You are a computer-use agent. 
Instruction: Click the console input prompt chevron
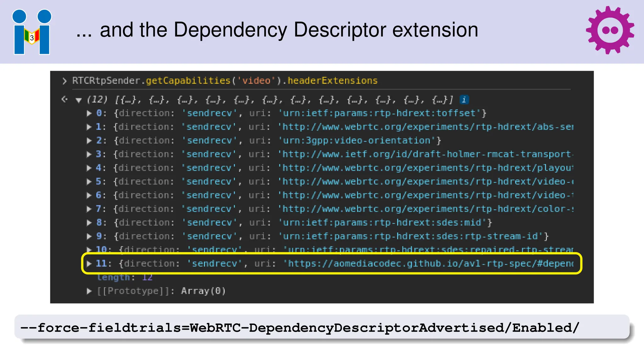click(64, 81)
